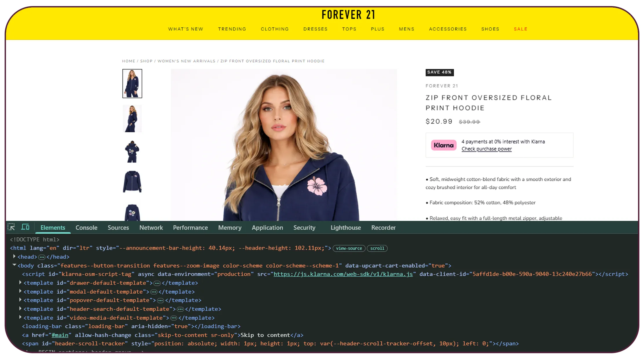
Task: Expand the drawer-default-template node
Action: (x=20, y=283)
